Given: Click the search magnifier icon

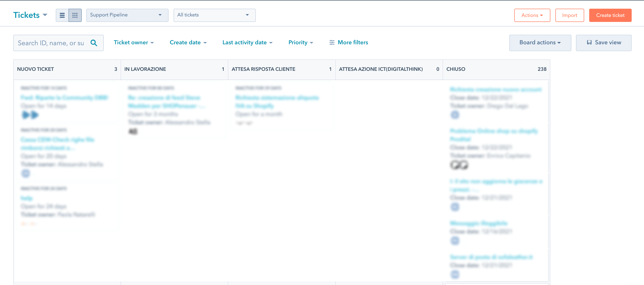Looking at the screenshot, I should pyautogui.click(x=94, y=43).
